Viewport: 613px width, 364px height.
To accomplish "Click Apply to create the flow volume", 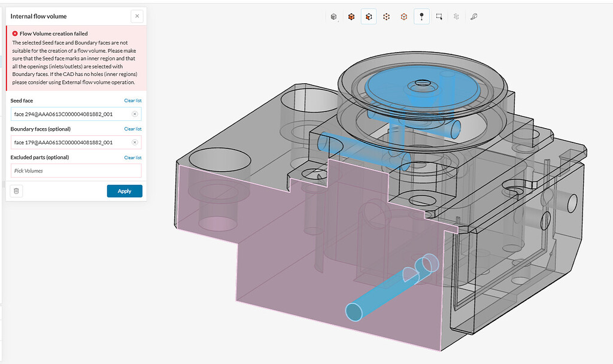I will 125,190.
